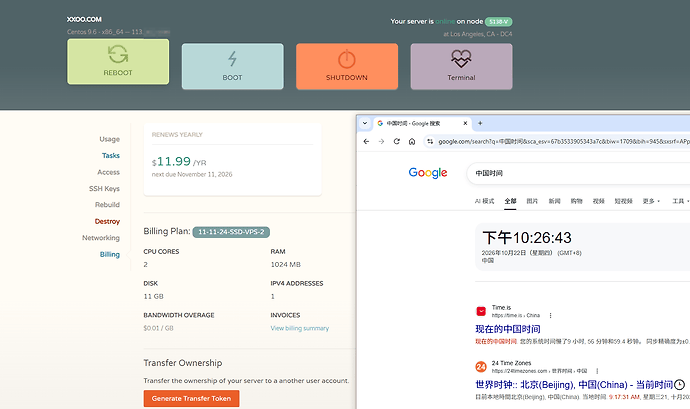
Task: Open the Destroy sidebar section
Action: pyautogui.click(x=107, y=221)
